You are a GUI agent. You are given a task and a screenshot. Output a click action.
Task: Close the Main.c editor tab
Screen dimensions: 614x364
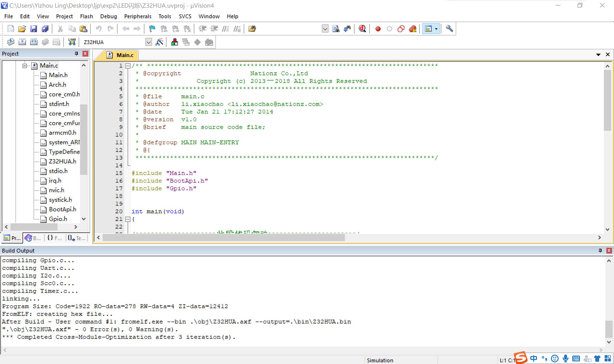608,54
